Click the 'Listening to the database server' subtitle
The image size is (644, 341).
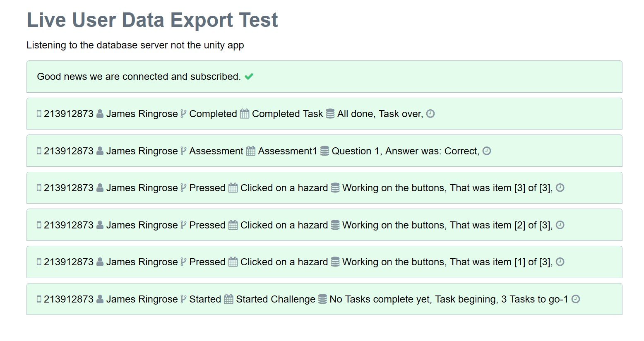(135, 45)
